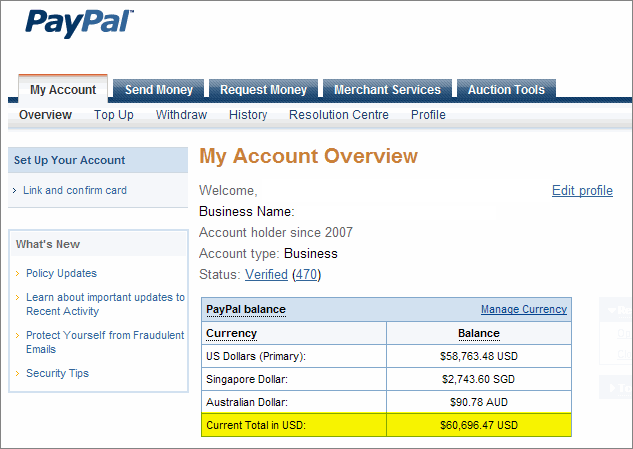Click the Current Total in USD label
Screen dimensions: 633x449
click(x=256, y=425)
